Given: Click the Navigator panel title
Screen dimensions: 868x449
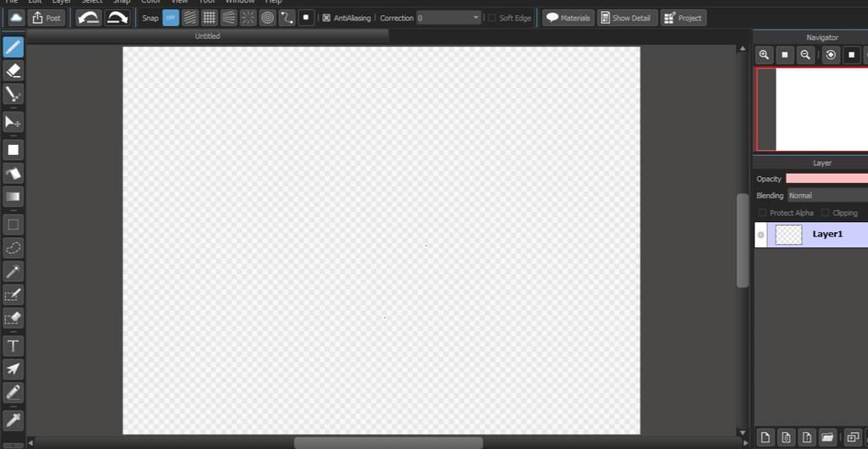Looking at the screenshot, I should tap(822, 37).
